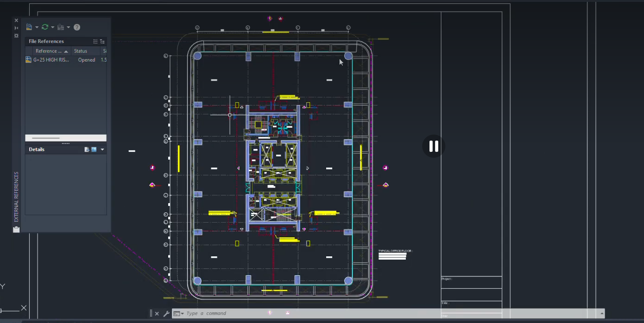The width and height of the screenshot is (644, 323).
Task: Open External References help icon
Action: 77,27
